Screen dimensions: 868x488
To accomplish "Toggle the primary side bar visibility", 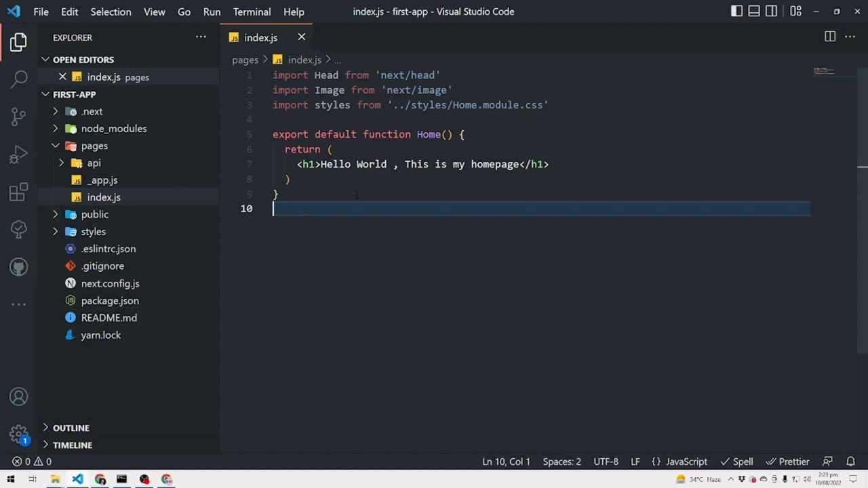I will pyautogui.click(x=736, y=12).
